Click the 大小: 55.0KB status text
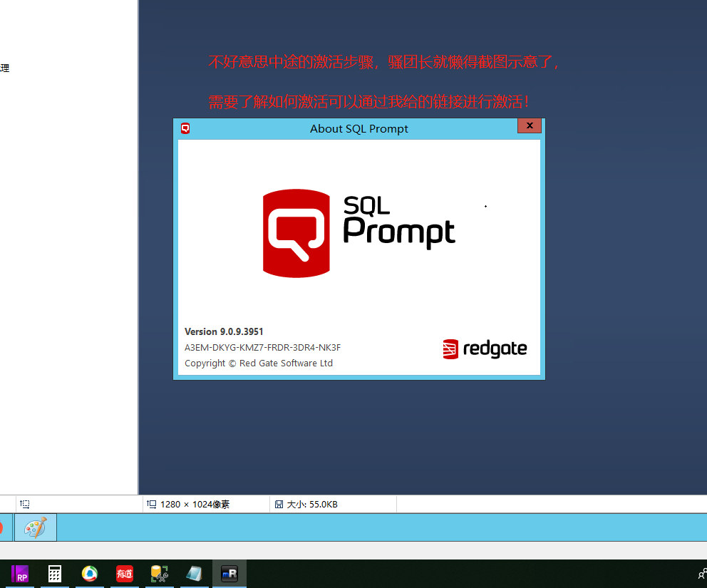The height and width of the screenshot is (588, 707). pyautogui.click(x=312, y=504)
